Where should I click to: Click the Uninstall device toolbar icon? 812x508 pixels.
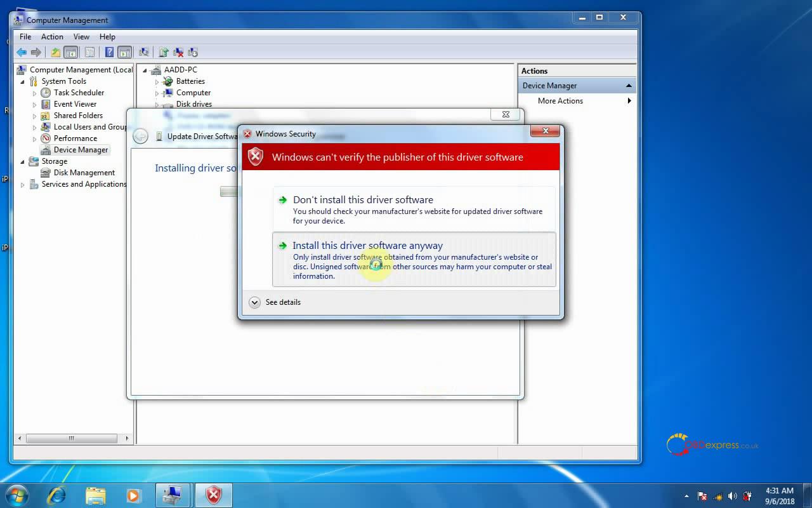(x=178, y=53)
